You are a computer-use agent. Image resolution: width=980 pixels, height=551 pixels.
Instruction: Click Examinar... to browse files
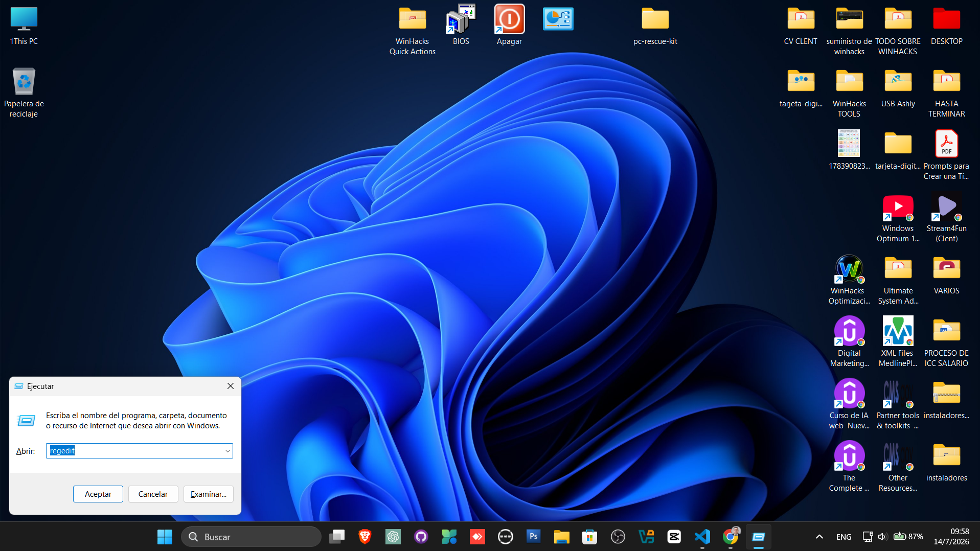(x=208, y=494)
